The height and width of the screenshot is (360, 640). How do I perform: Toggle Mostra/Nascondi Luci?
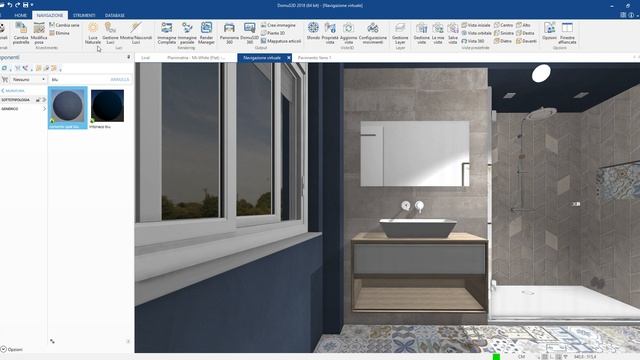pos(136,33)
